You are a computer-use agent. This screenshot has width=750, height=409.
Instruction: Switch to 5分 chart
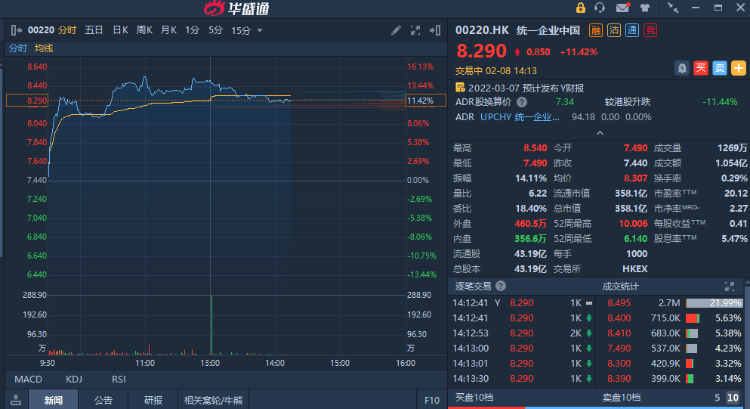click(x=215, y=31)
